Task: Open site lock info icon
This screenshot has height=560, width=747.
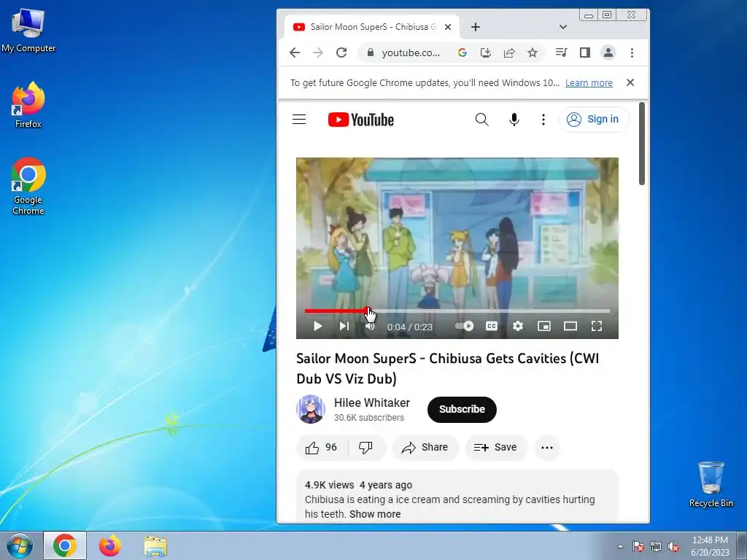Action: click(370, 52)
